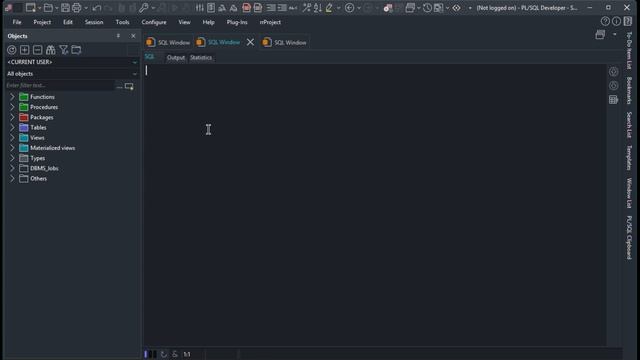
Task: Open Preferences sliders icon in toolbar
Action: [199, 8]
